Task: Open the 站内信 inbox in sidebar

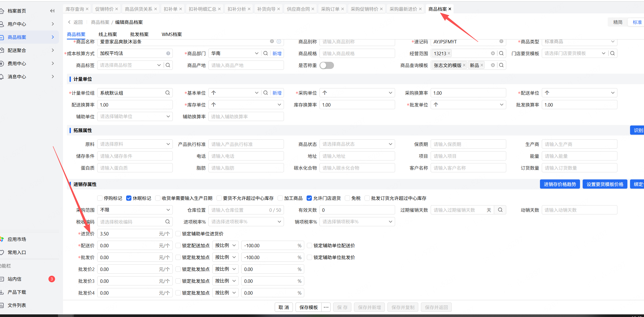Action: coord(15,279)
